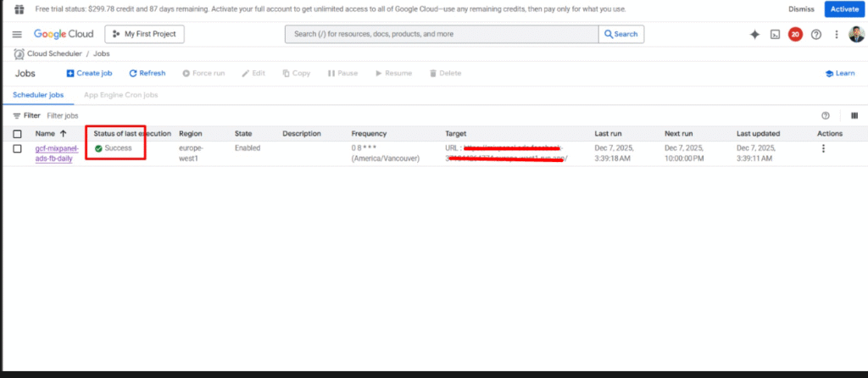Open the gcf-mixpanel-ads-fb-daily job link
This screenshot has width=868, height=378.
tap(56, 153)
